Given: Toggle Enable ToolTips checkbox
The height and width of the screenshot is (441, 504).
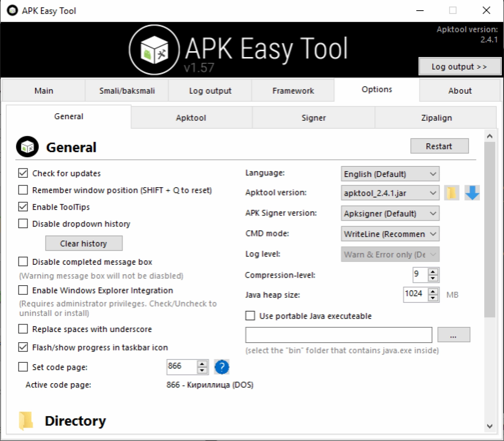Looking at the screenshot, I should coord(23,207).
